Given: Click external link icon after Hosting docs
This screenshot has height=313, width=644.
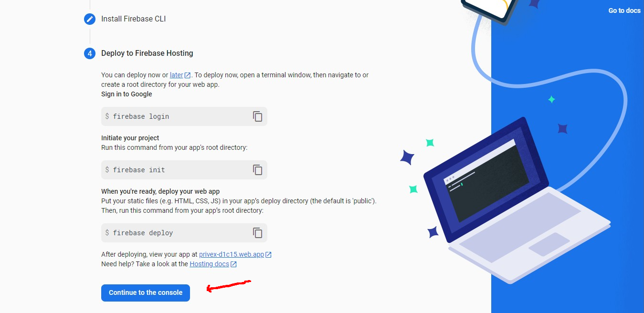Looking at the screenshot, I should 233,264.
